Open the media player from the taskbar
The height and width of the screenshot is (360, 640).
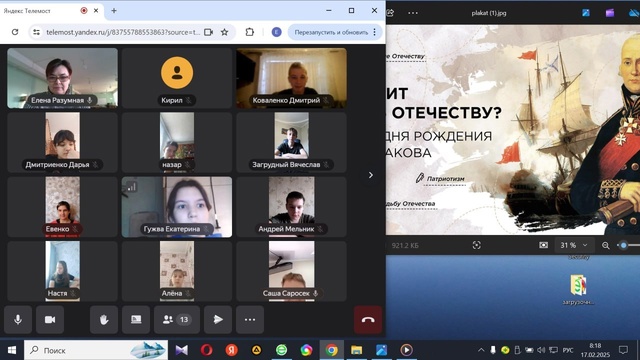point(406,350)
